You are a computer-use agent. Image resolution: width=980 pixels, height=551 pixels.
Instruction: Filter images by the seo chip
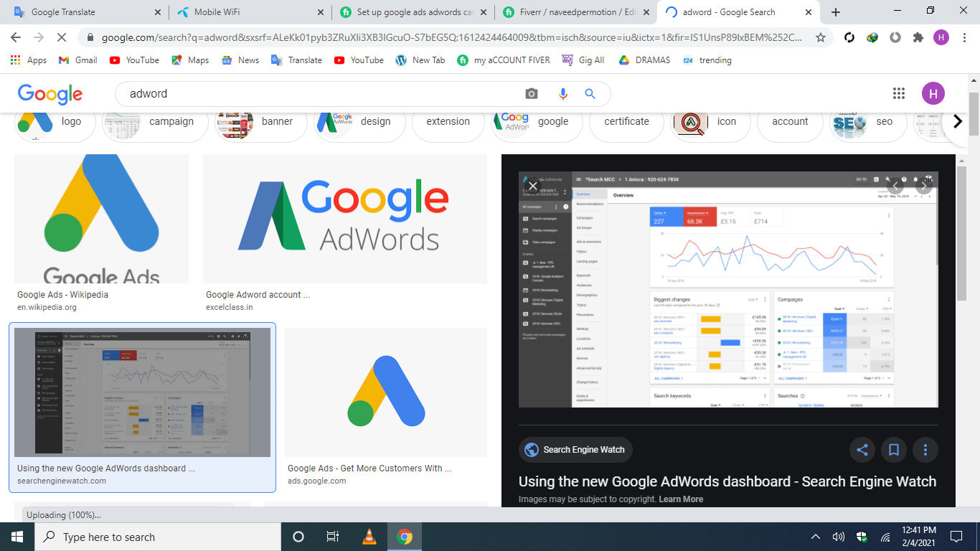(868, 121)
